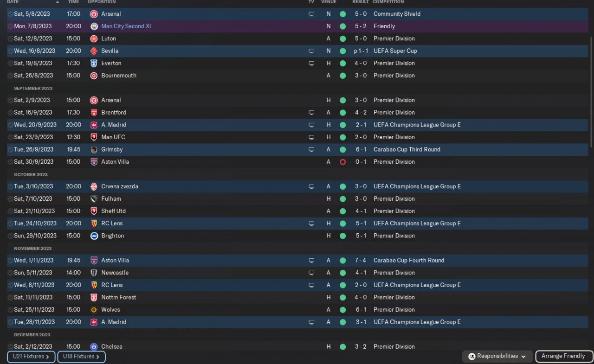Sort fixtures by the Date column arrow
This screenshot has height=364, width=594.
[57, 2]
